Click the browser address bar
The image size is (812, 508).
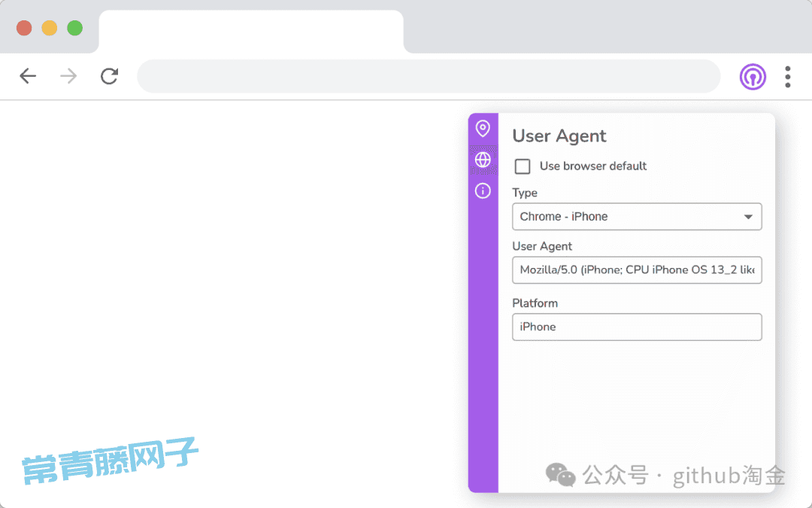429,76
